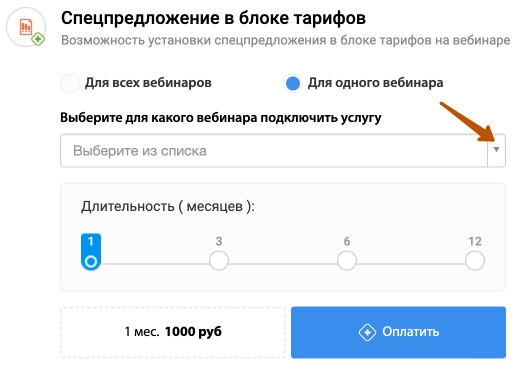Click the 'Для всех вебинаров' label
The width and height of the screenshot is (521, 370).
(148, 83)
